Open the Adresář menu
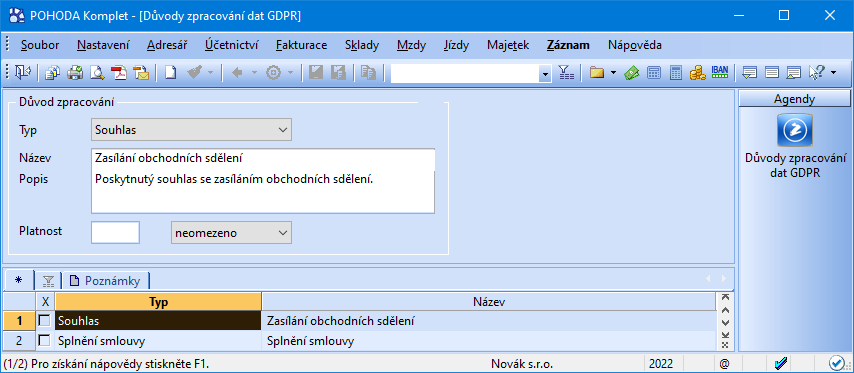The image size is (854, 373). click(x=167, y=45)
